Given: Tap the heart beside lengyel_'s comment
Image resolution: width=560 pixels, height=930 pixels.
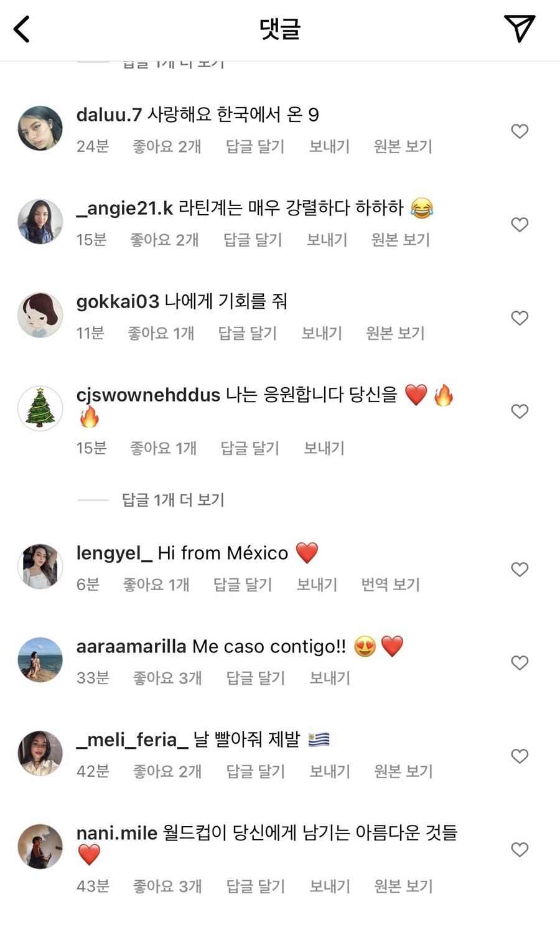Looking at the screenshot, I should (x=520, y=570).
